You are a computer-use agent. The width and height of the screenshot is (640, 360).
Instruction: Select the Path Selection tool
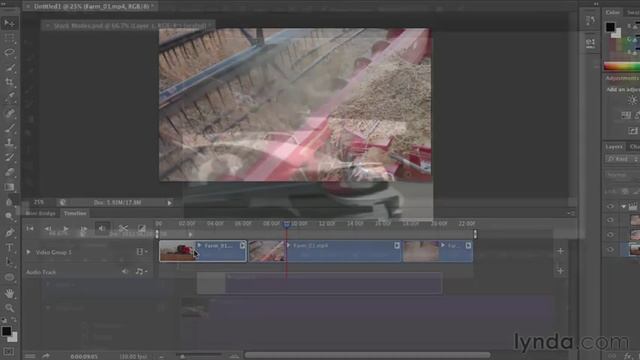click(x=9, y=262)
